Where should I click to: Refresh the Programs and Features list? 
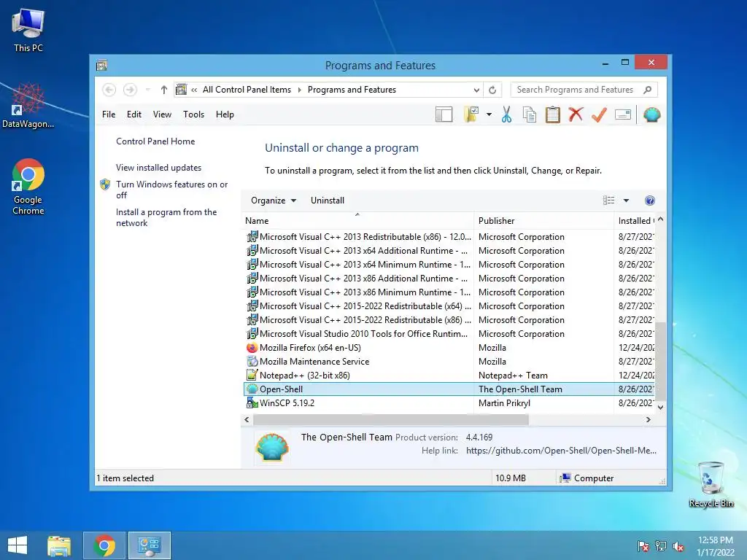pyautogui.click(x=492, y=90)
